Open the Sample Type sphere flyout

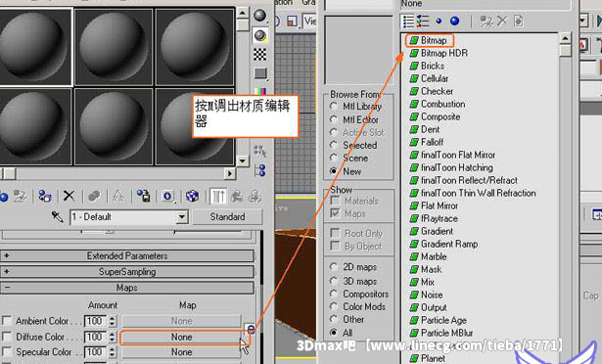click(260, 16)
